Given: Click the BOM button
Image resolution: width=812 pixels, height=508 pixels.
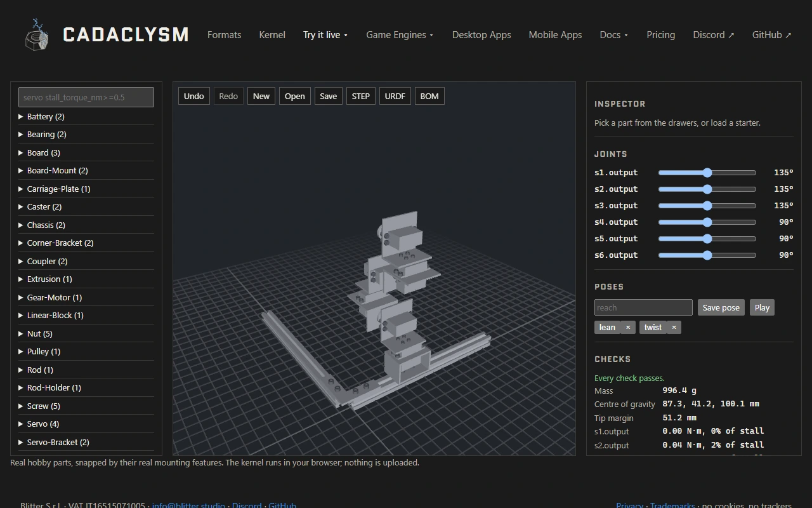Looking at the screenshot, I should click(x=429, y=97).
